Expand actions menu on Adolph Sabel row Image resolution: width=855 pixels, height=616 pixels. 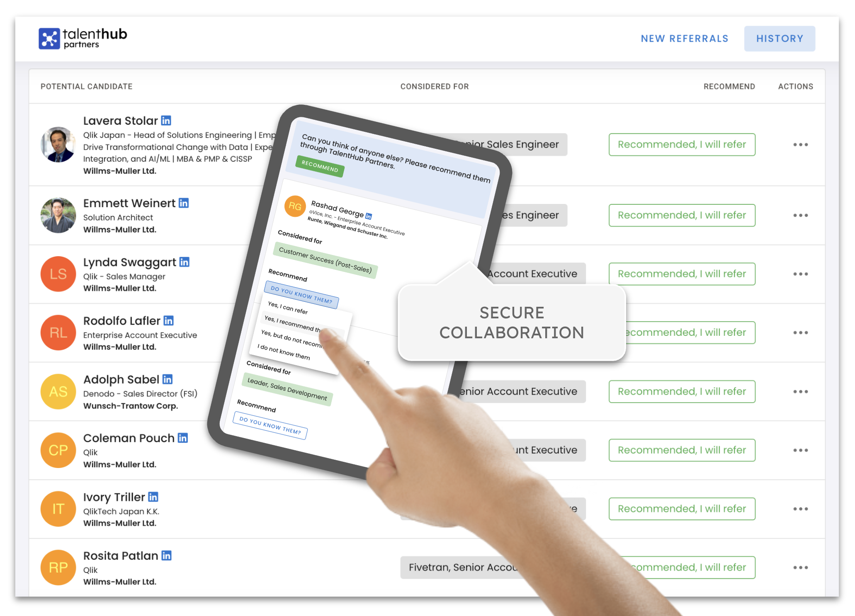point(800,392)
